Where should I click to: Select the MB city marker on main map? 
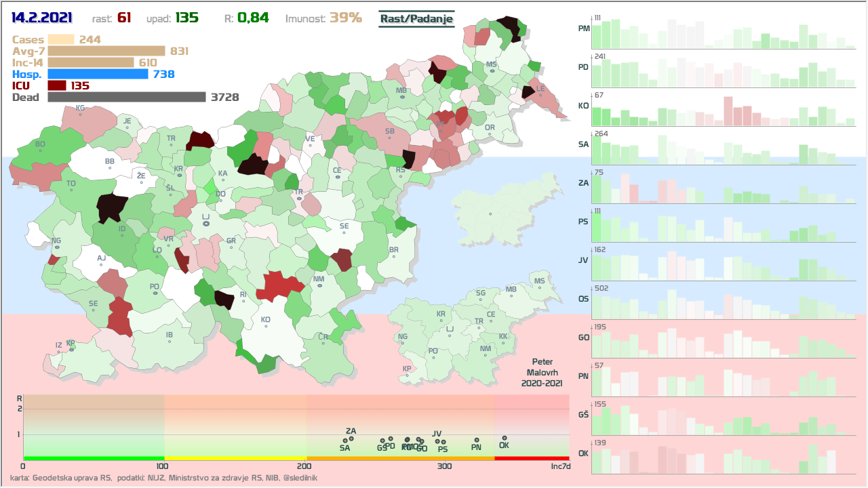point(401,97)
